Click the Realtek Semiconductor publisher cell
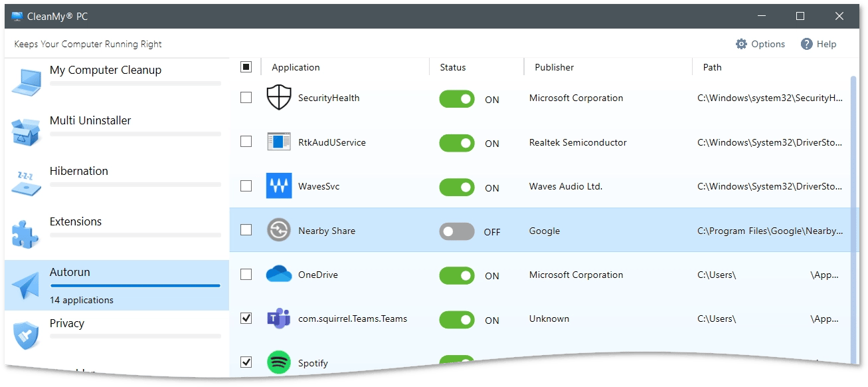Screen dimensions: 868x387 point(578,142)
